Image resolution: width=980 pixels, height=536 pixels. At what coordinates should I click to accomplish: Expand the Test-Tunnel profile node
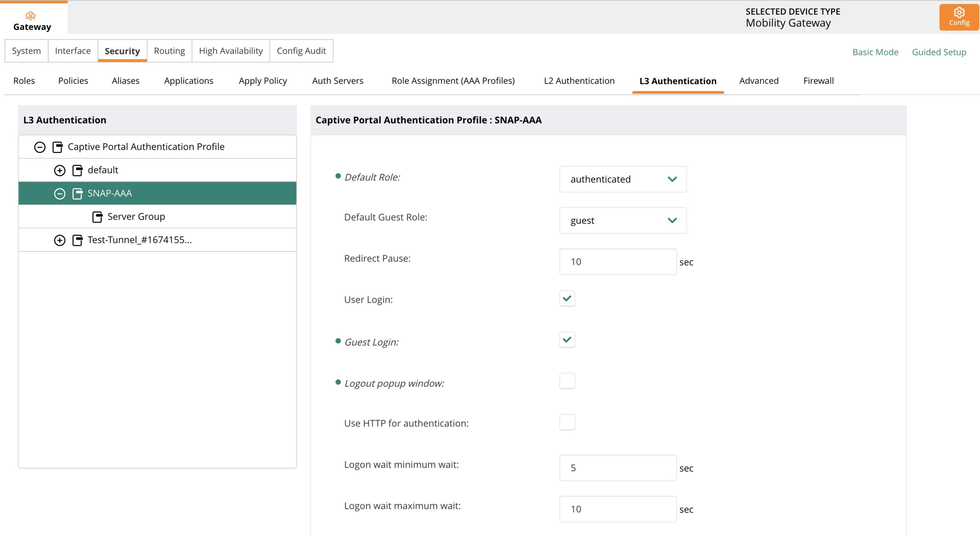[x=59, y=241]
